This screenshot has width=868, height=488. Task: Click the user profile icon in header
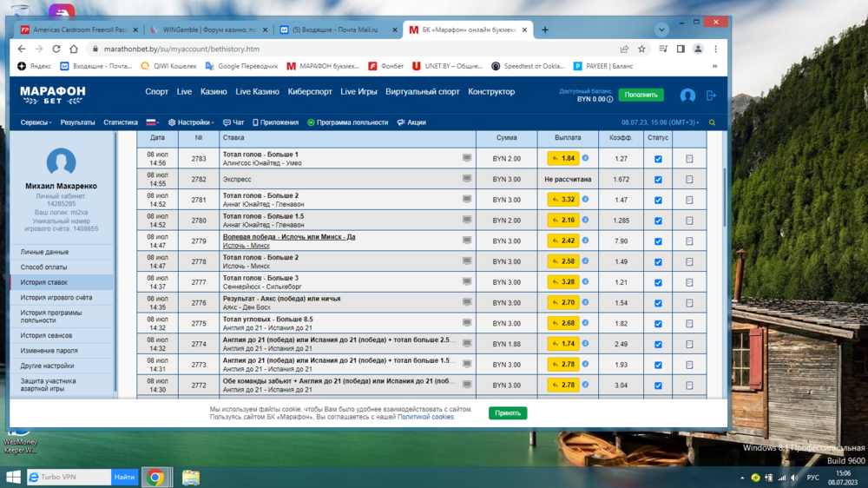[x=687, y=96]
